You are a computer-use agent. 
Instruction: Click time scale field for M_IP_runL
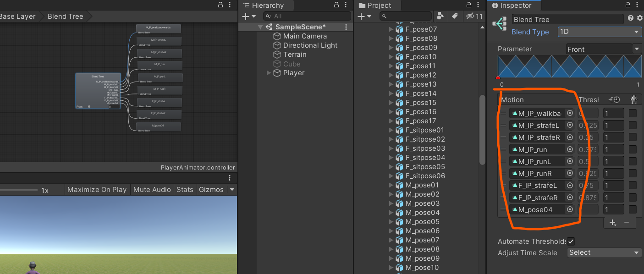point(613,161)
